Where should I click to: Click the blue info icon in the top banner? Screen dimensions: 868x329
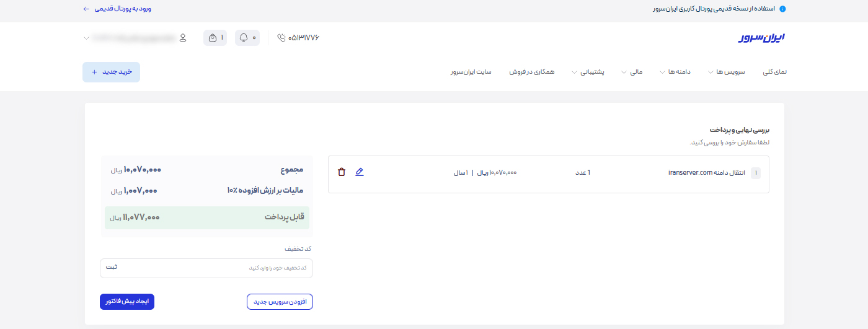click(x=782, y=9)
